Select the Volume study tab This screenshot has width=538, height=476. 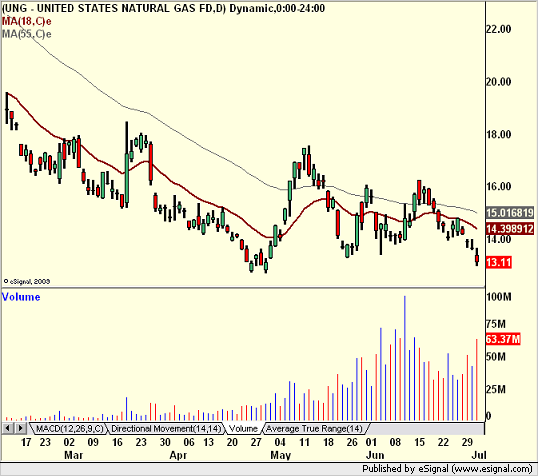(243, 429)
